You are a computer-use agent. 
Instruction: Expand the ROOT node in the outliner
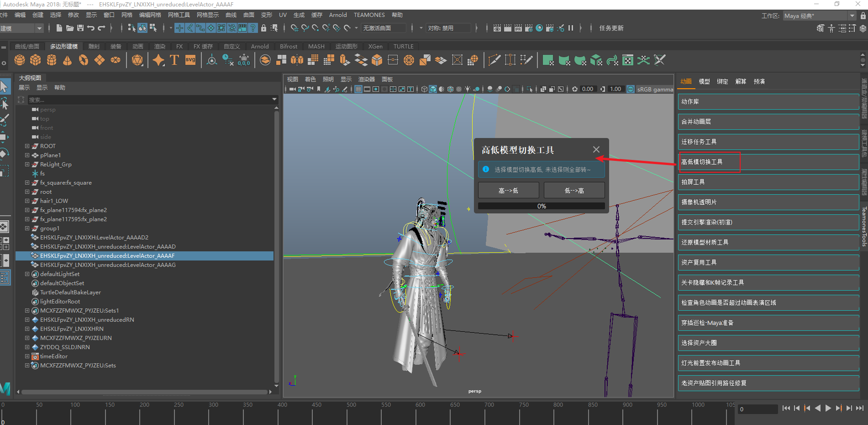[27, 146]
